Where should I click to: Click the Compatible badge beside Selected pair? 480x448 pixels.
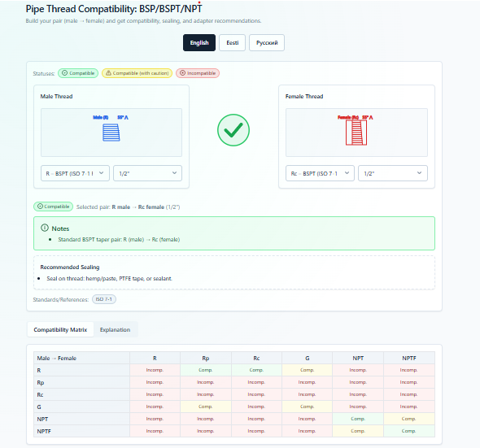click(x=53, y=207)
